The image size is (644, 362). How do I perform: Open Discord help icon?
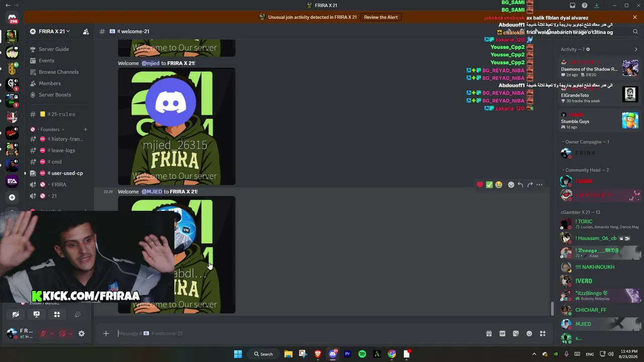click(x=585, y=6)
